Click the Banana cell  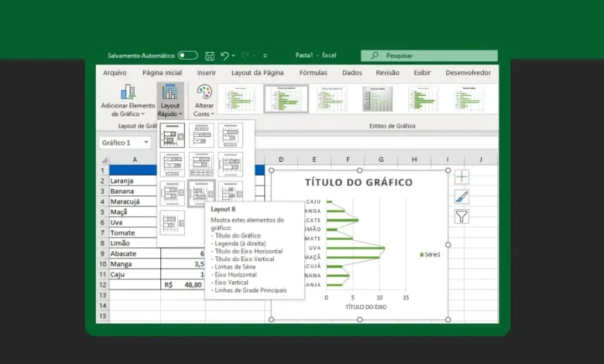tap(135, 191)
